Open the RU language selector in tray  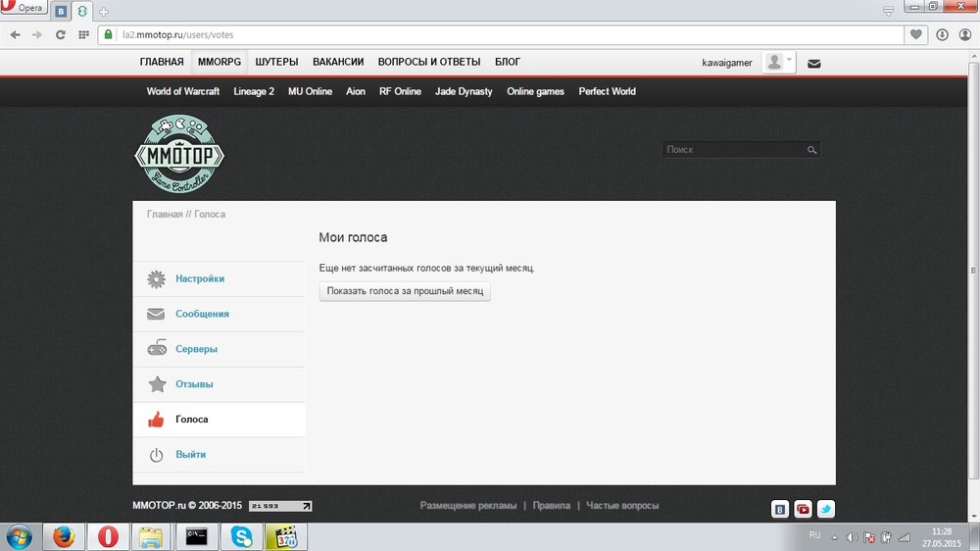(x=814, y=535)
